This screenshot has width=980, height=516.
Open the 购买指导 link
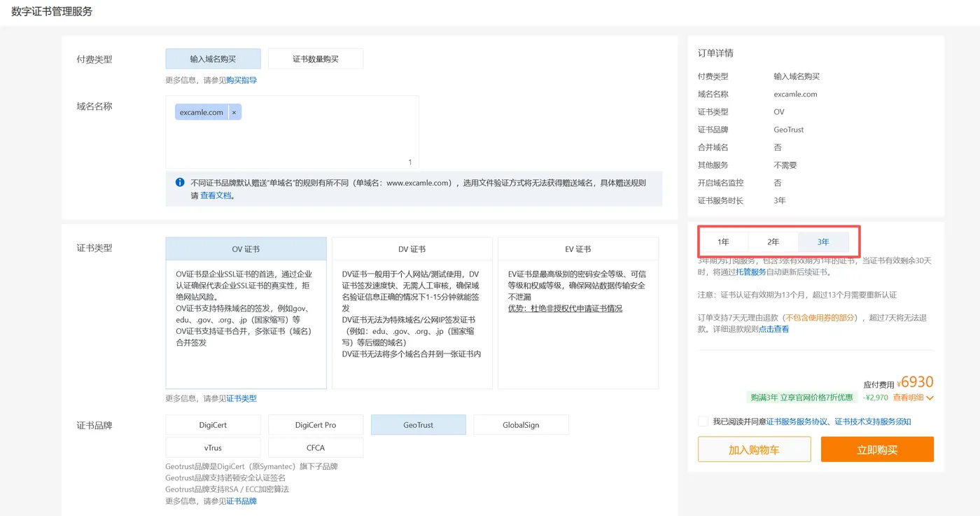point(241,80)
